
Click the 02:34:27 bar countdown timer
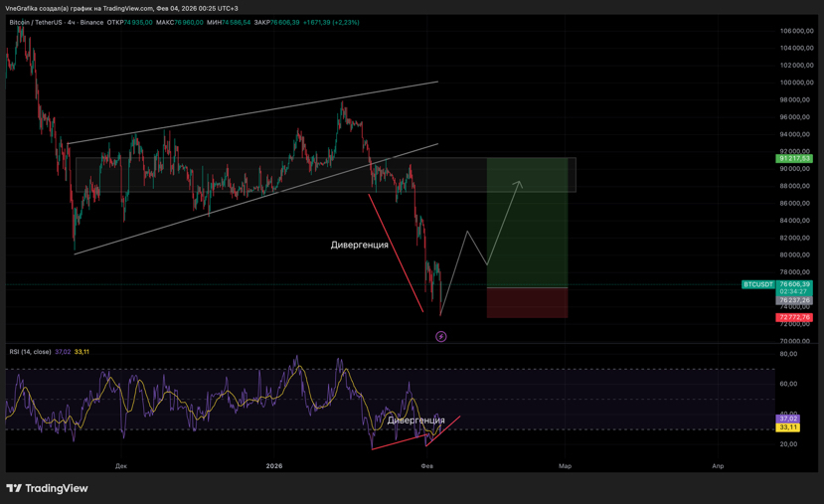pos(794,291)
